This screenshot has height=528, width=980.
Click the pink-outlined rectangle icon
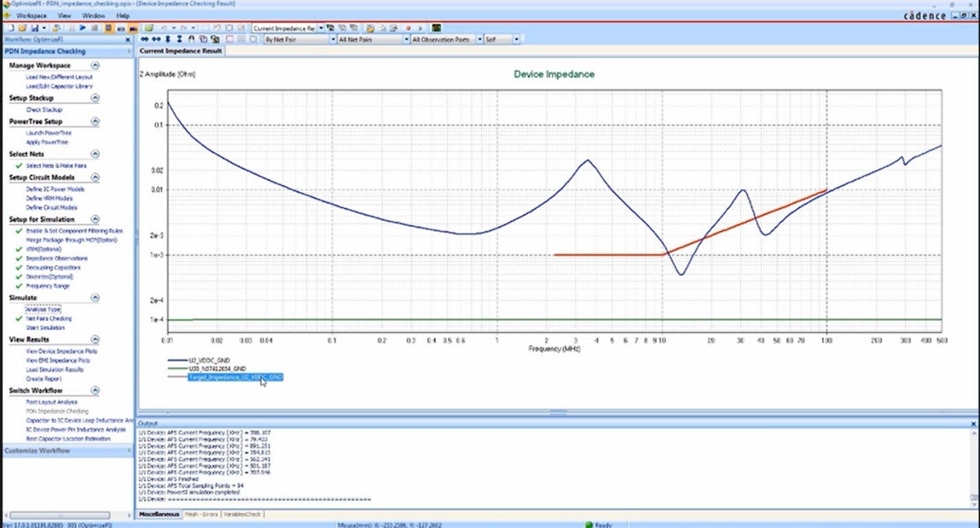click(x=229, y=40)
